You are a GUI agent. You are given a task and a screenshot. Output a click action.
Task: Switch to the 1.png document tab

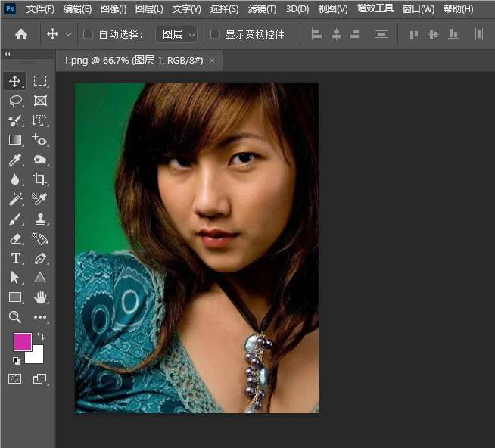(133, 60)
